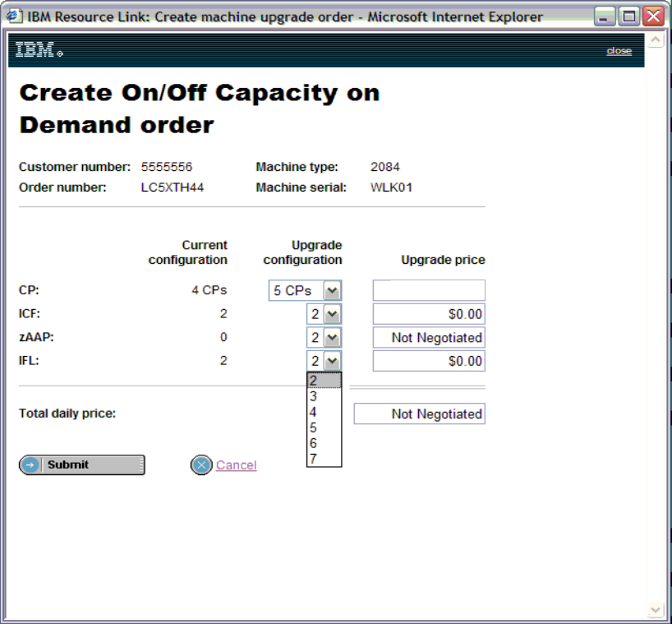Click the order number LC5XTH44

coord(173,187)
